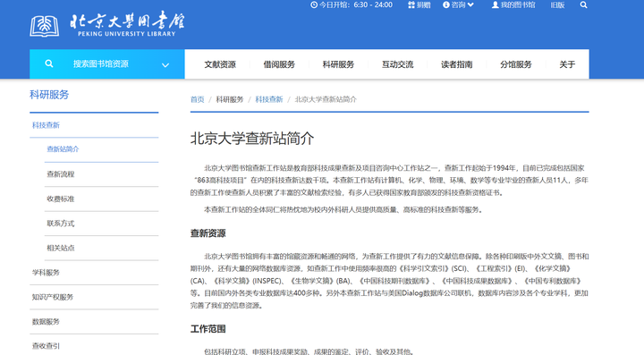The height and width of the screenshot is (355, 644).
Task: Click the 查新资源 section heading
Action: point(208,233)
